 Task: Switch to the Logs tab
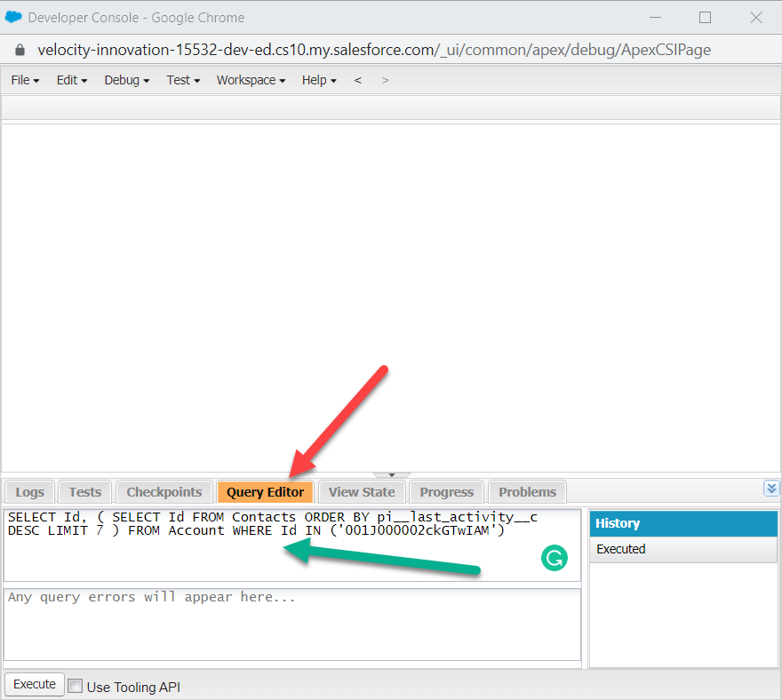(x=30, y=492)
